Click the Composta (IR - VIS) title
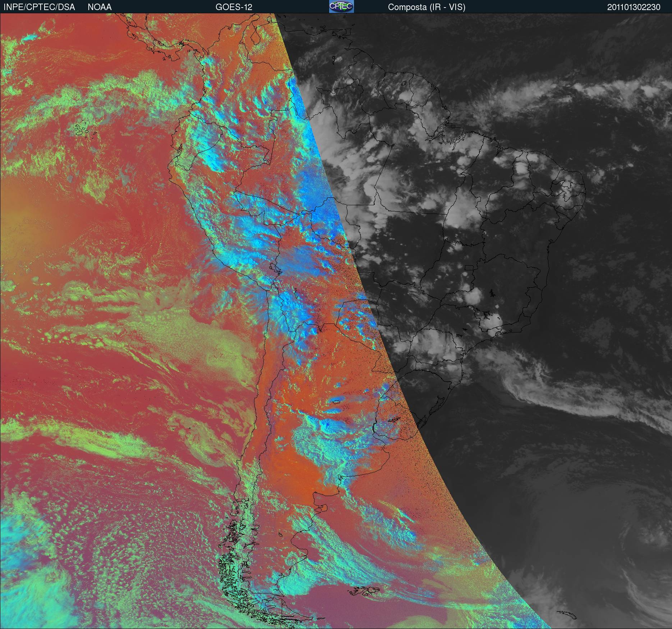 427,7
